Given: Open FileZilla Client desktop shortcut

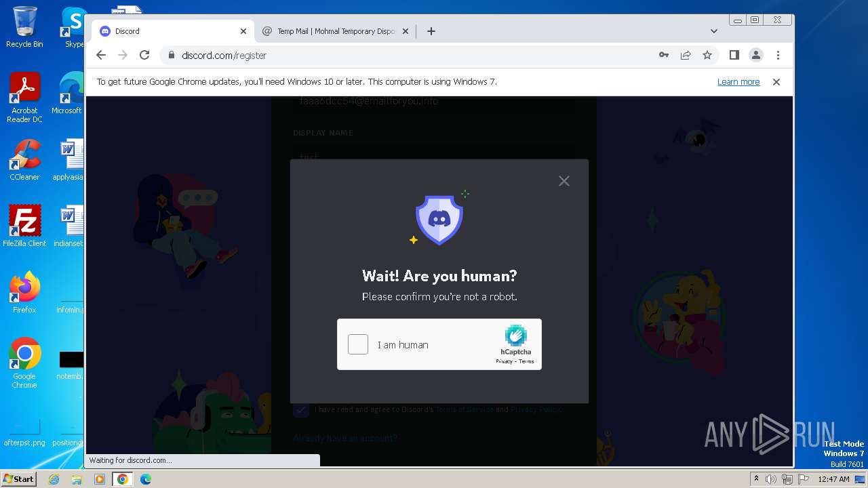Looking at the screenshot, I should [24, 226].
